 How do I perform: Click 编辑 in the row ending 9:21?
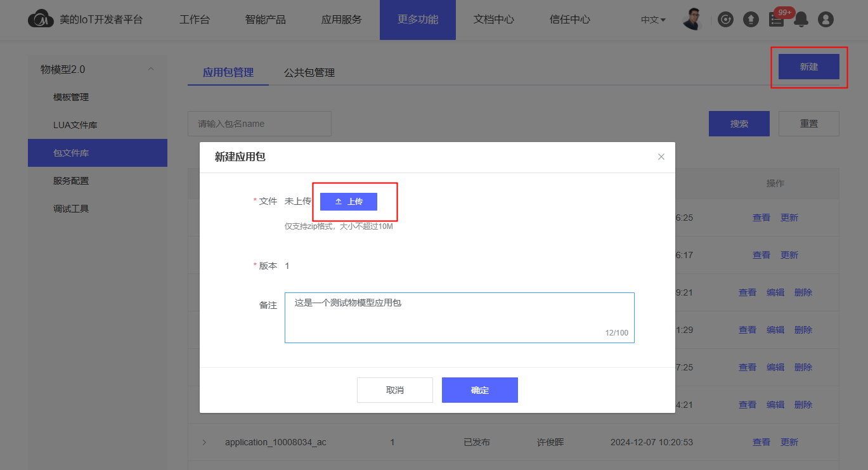click(775, 292)
